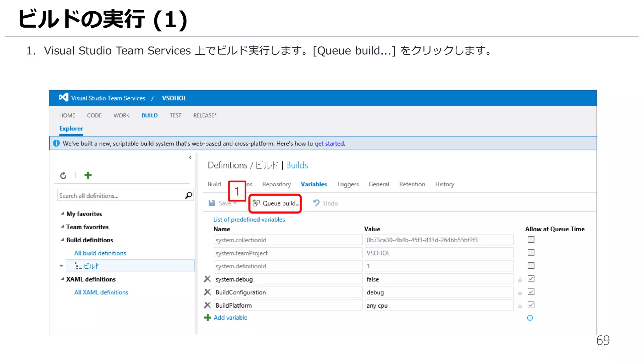Uncheck Allow at Queue Time for BuildPlatform
Viewport: 644px width, 362px height.
pos(531,305)
